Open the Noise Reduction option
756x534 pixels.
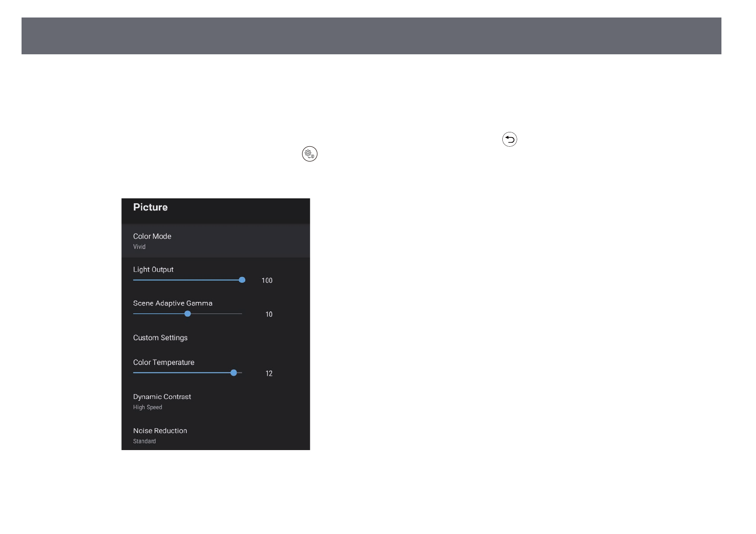[x=160, y=431]
